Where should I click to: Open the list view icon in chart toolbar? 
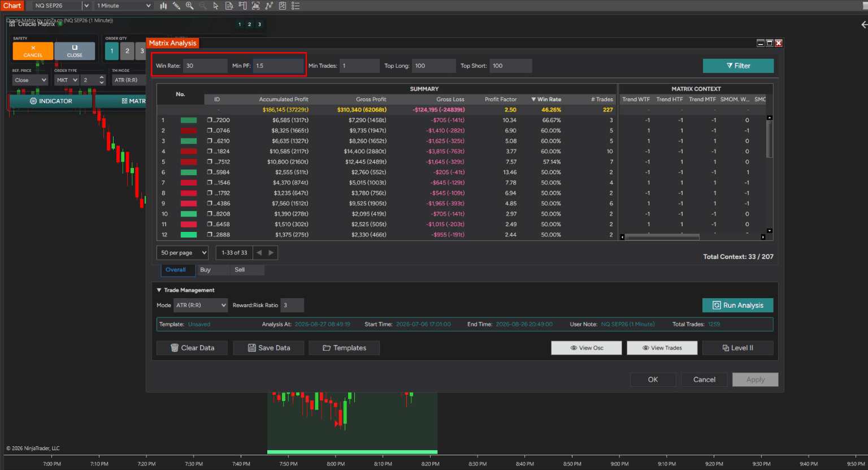click(296, 6)
